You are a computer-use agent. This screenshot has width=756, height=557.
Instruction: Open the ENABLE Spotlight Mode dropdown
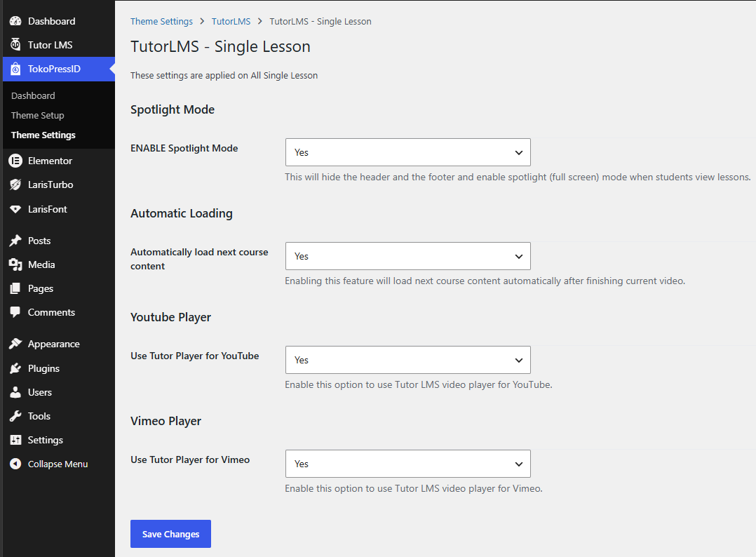coord(408,152)
